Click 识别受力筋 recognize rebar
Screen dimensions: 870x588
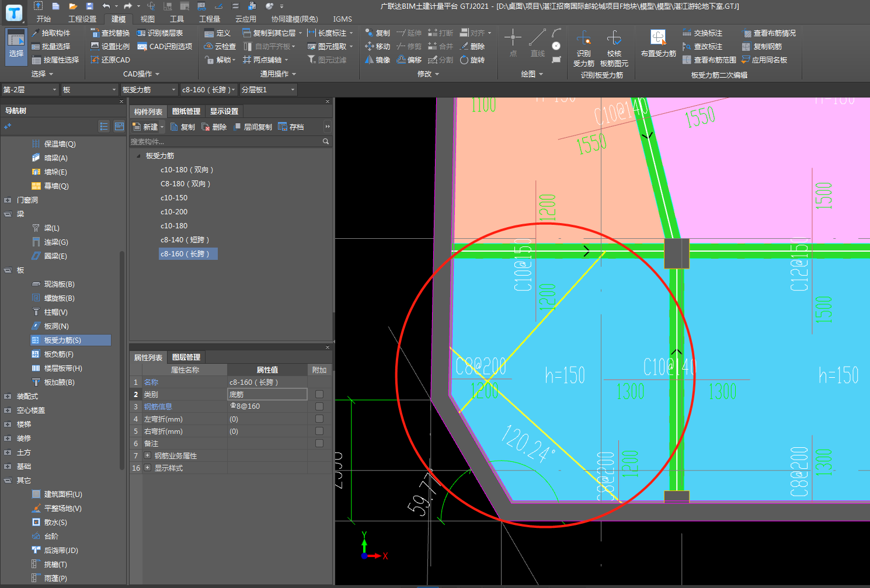pos(584,48)
